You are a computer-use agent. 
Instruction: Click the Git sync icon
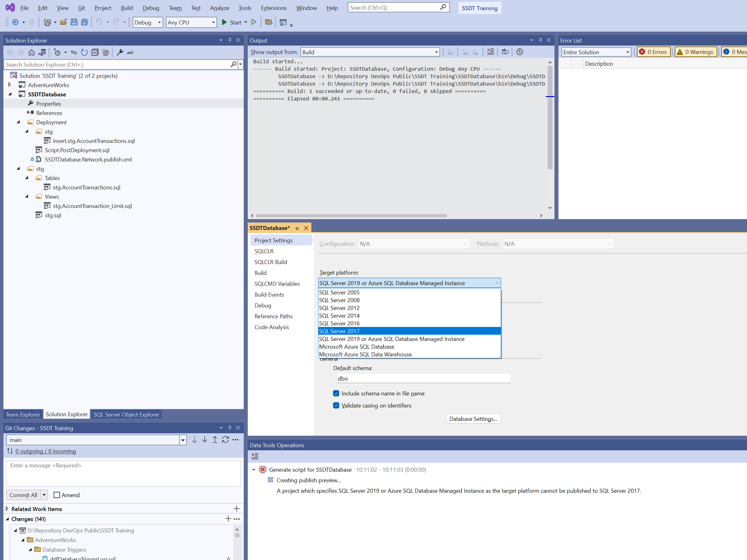[225, 440]
